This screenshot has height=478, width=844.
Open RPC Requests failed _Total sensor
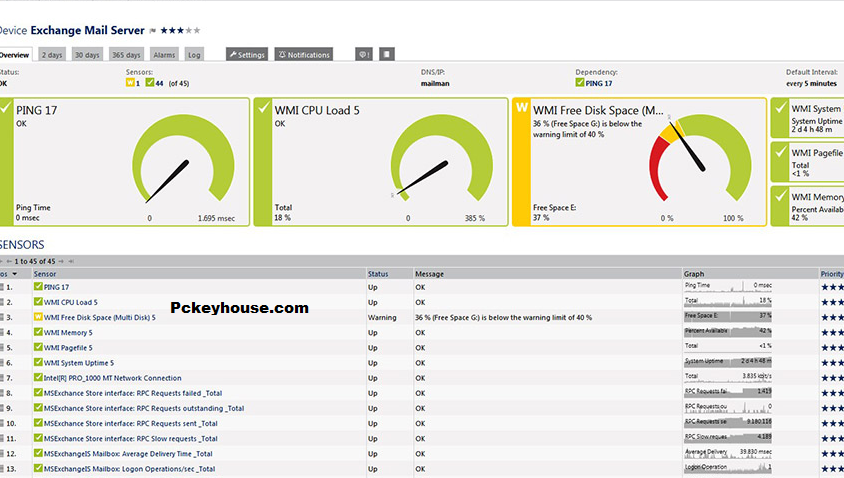(133, 393)
